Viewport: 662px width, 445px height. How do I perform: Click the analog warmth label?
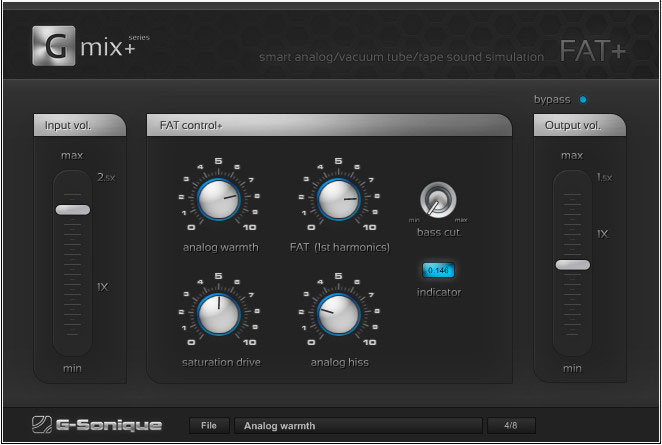[220, 247]
